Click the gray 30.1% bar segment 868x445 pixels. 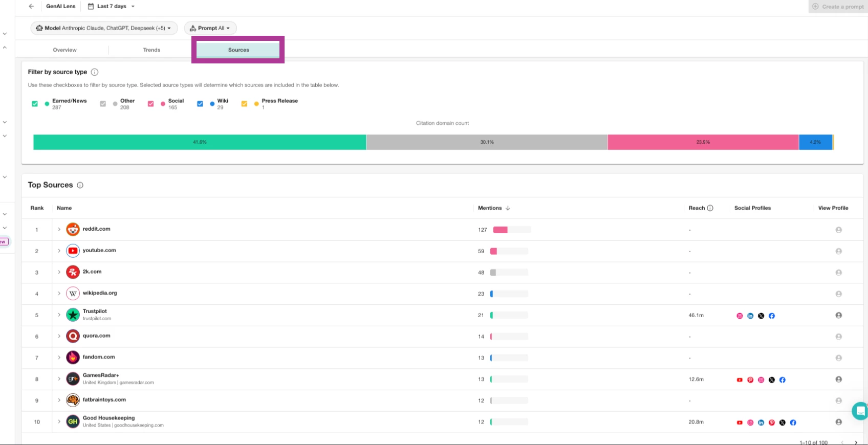pos(487,142)
